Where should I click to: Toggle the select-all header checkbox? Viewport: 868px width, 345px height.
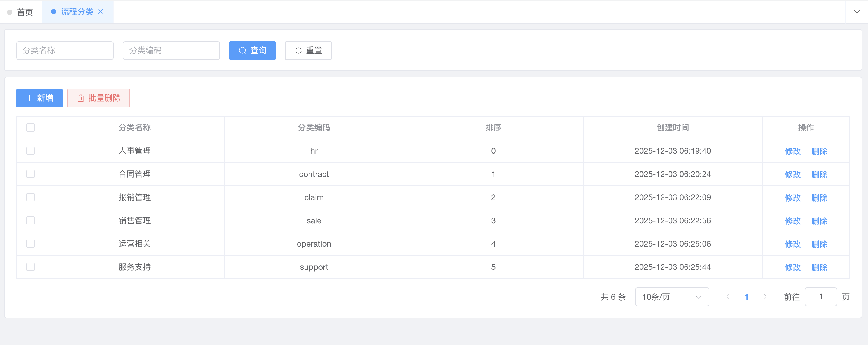pyautogui.click(x=31, y=128)
